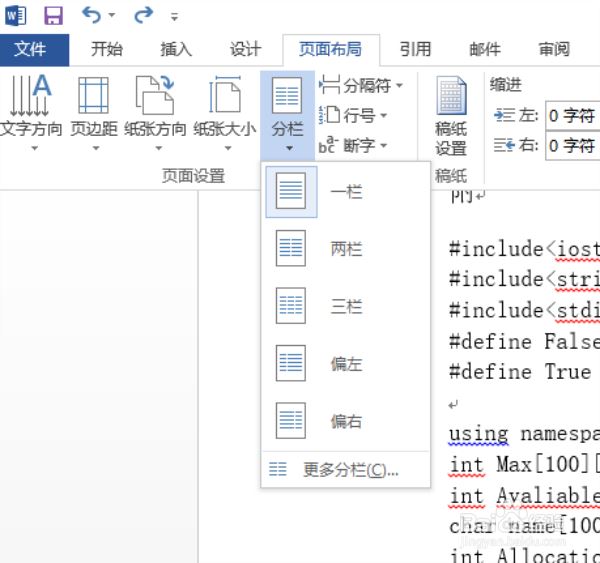Screen dimensions: 600x563
Task: Click the 纸张方向 orientation icon
Action: [x=155, y=96]
